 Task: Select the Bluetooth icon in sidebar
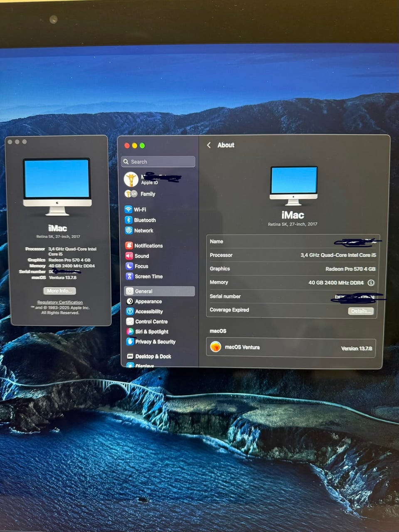(129, 220)
